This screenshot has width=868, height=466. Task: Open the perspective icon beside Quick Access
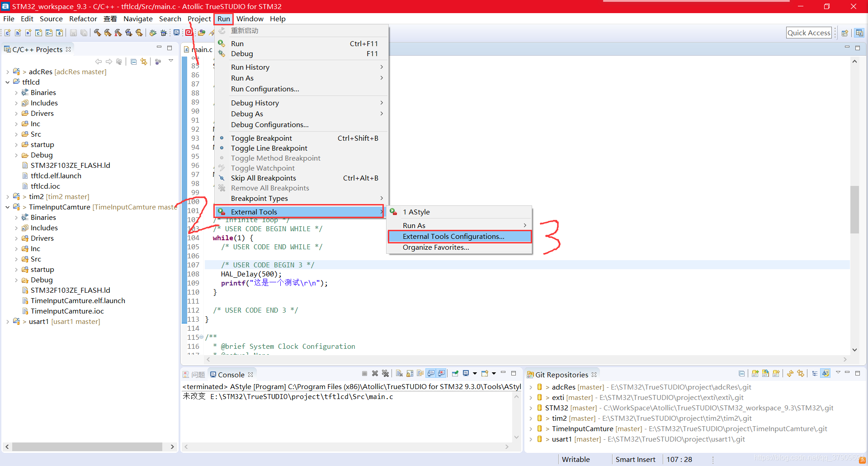point(844,33)
